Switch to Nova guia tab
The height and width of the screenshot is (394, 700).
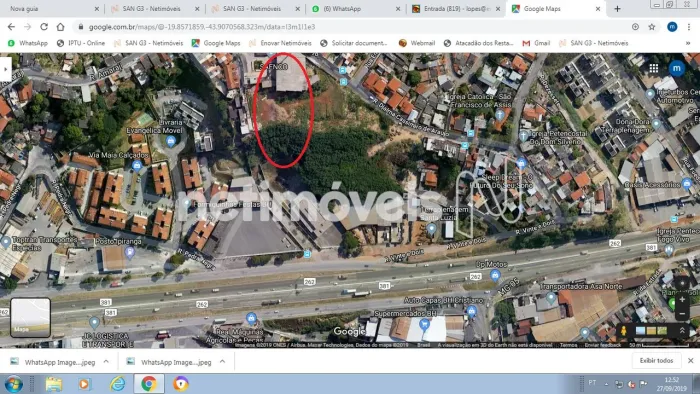coord(52,8)
